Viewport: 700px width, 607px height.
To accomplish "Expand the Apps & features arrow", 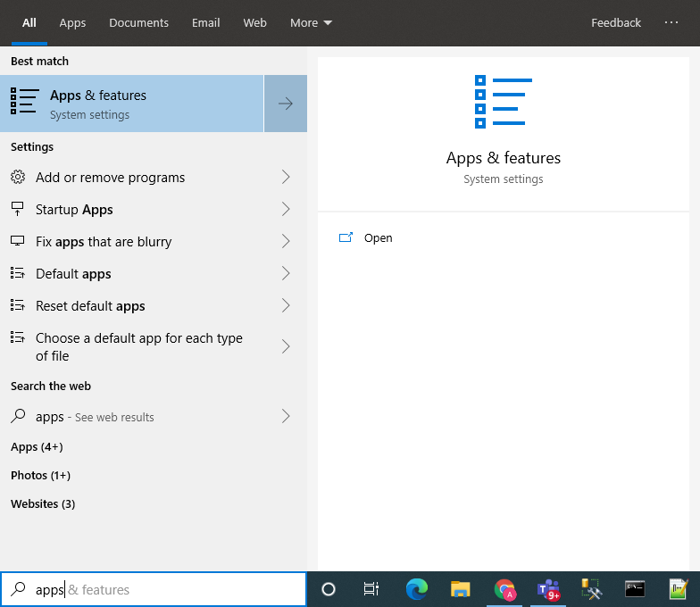I will pos(286,104).
